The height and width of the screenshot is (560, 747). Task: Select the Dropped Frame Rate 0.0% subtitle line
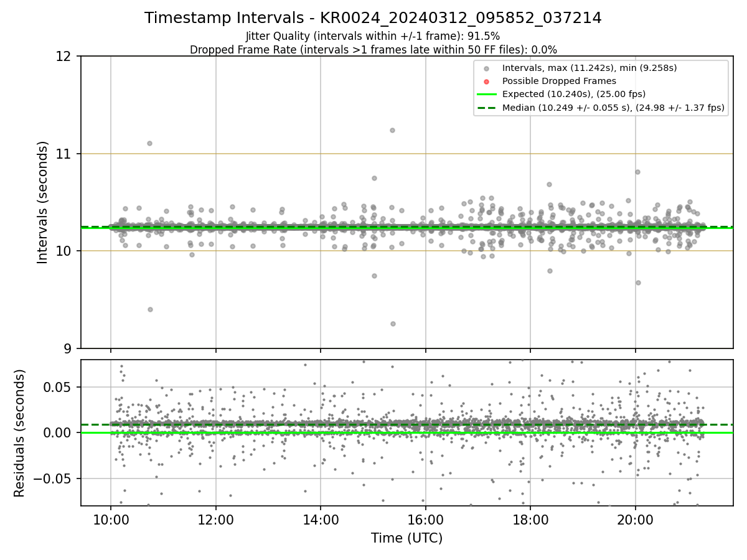click(x=373, y=50)
